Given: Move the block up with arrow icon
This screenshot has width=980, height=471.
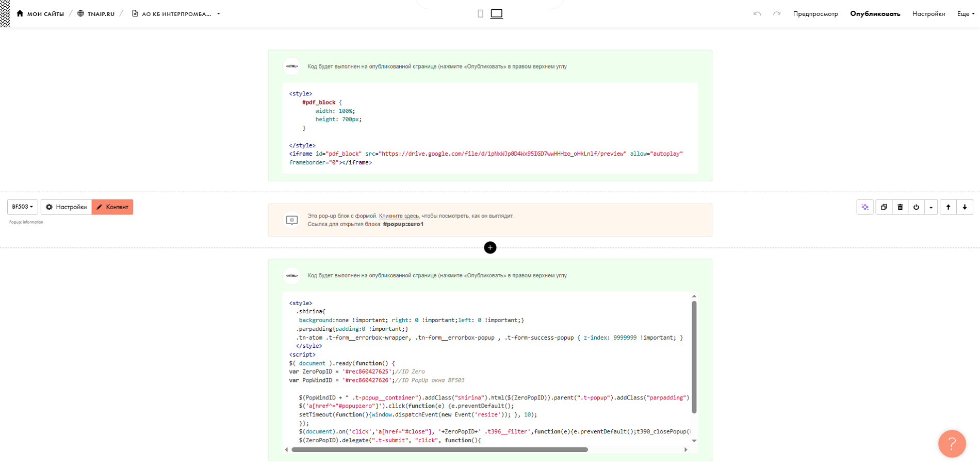Looking at the screenshot, I should [948, 207].
